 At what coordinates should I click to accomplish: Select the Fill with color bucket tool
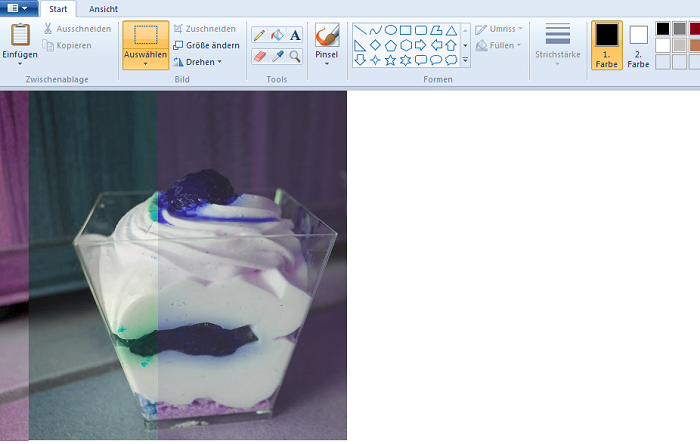tap(277, 35)
